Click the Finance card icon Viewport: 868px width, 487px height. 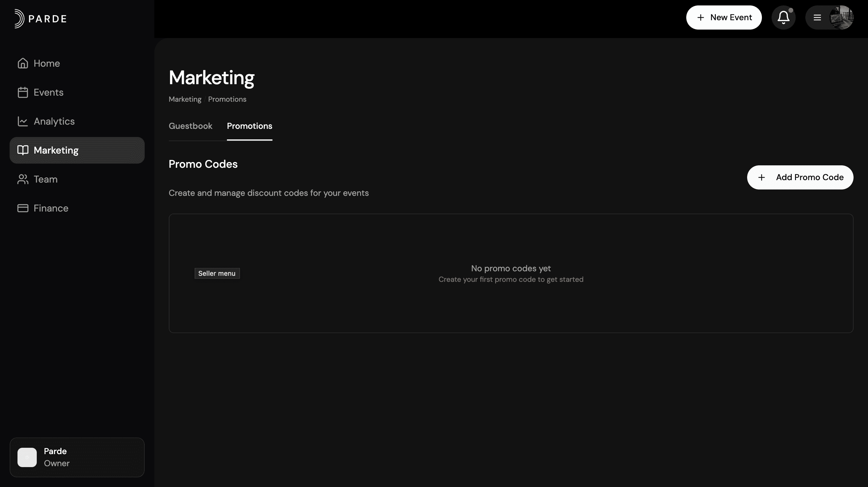pos(23,208)
